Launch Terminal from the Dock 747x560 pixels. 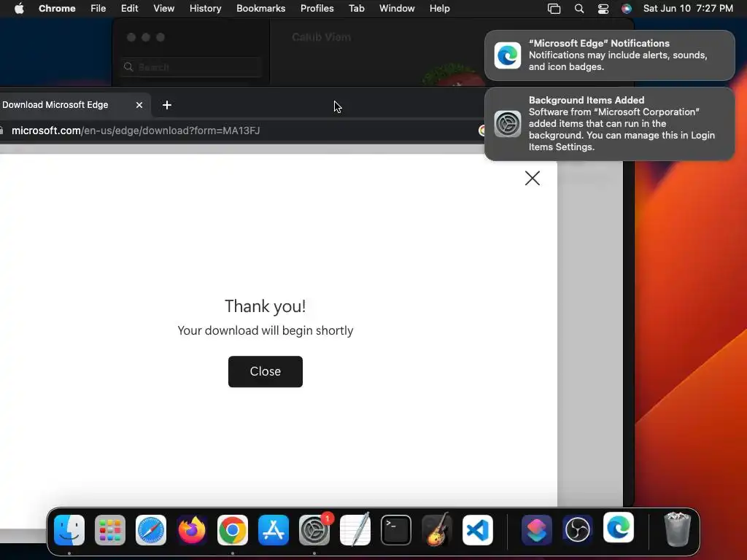click(x=396, y=530)
